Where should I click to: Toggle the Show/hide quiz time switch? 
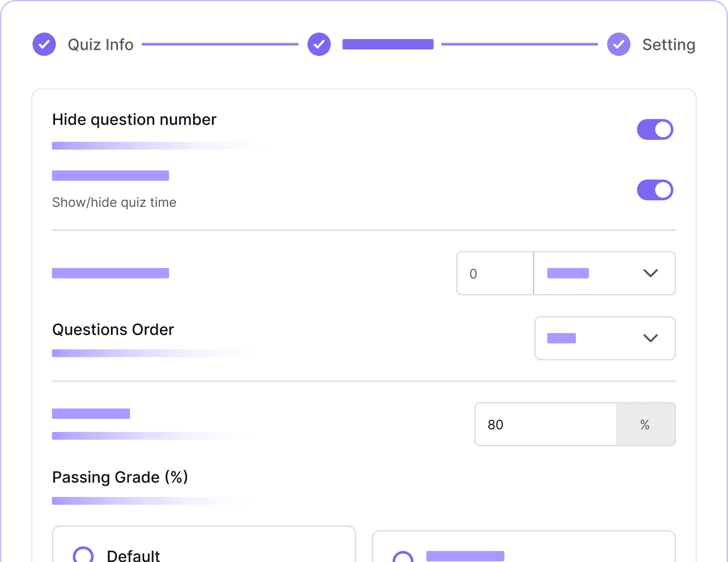click(655, 190)
